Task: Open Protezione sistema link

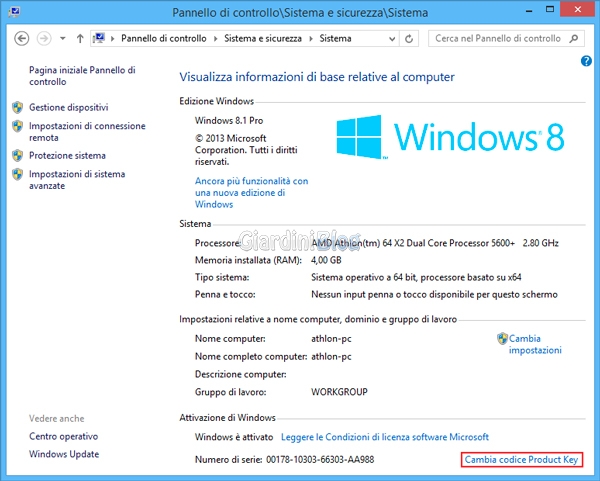Action: tap(67, 156)
